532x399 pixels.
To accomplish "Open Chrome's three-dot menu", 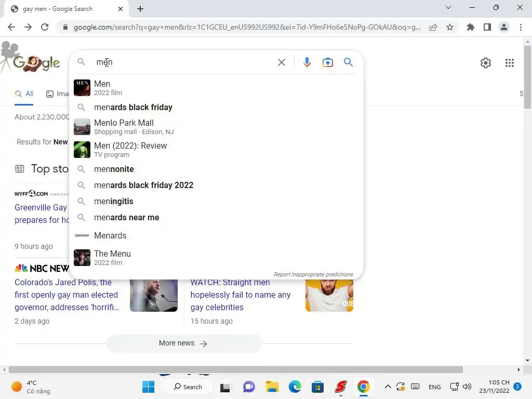I will 521,27.
